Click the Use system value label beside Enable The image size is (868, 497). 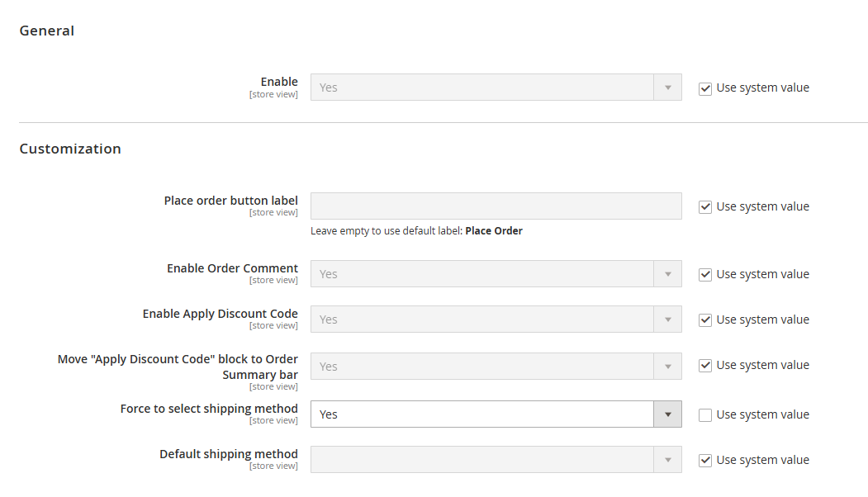[x=762, y=88]
